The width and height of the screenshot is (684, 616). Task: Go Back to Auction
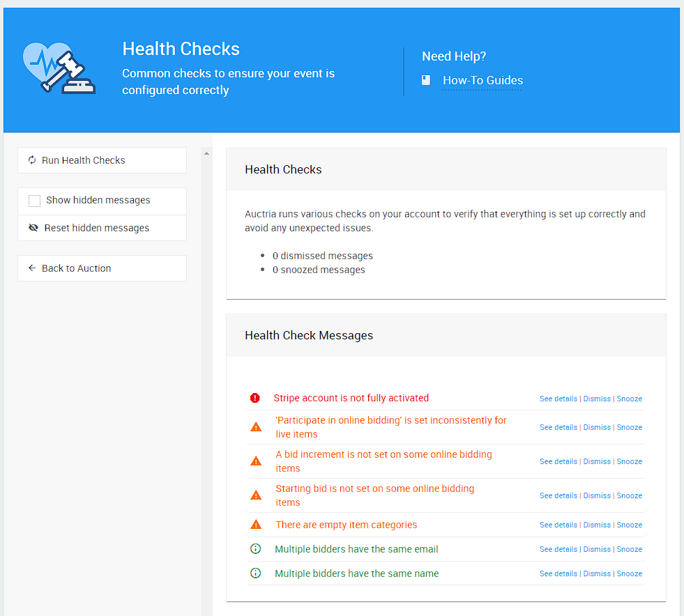pos(102,268)
